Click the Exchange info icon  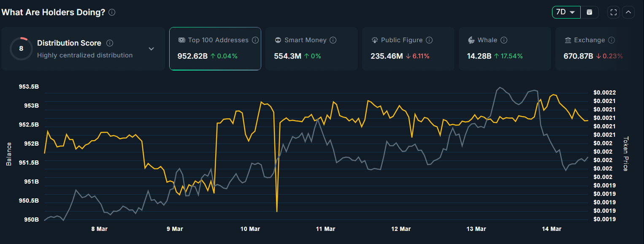[x=612, y=40]
